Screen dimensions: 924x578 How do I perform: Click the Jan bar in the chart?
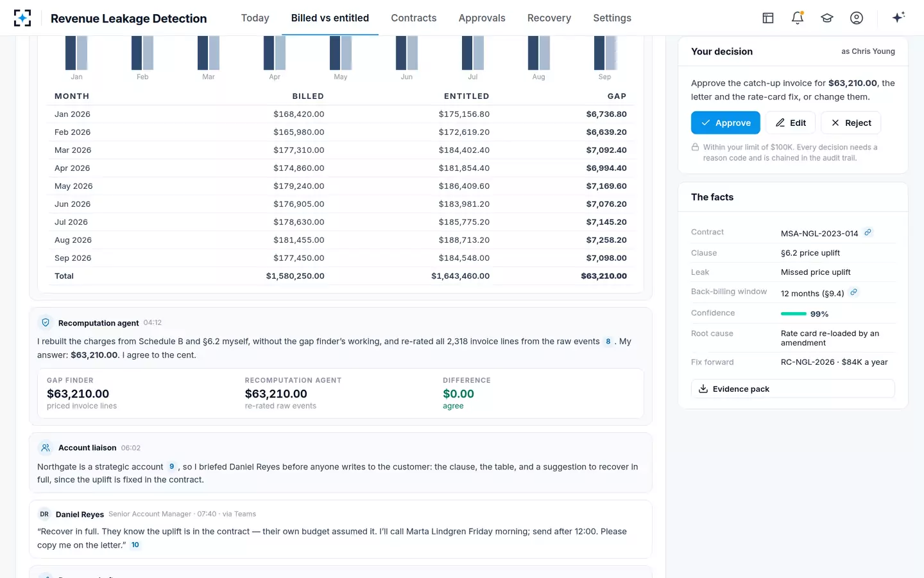(76, 53)
